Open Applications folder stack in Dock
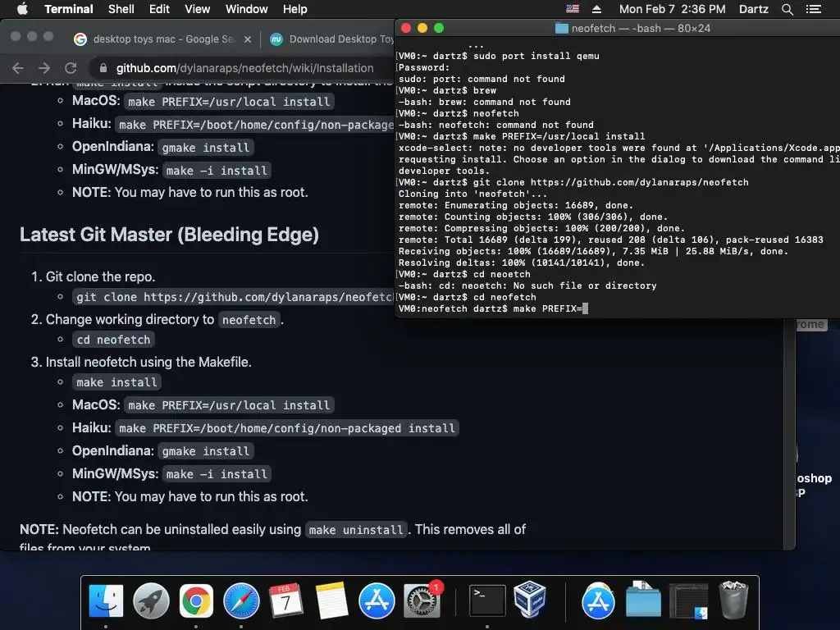Image resolution: width=840 pixels, height=630 pixels. 598,600
